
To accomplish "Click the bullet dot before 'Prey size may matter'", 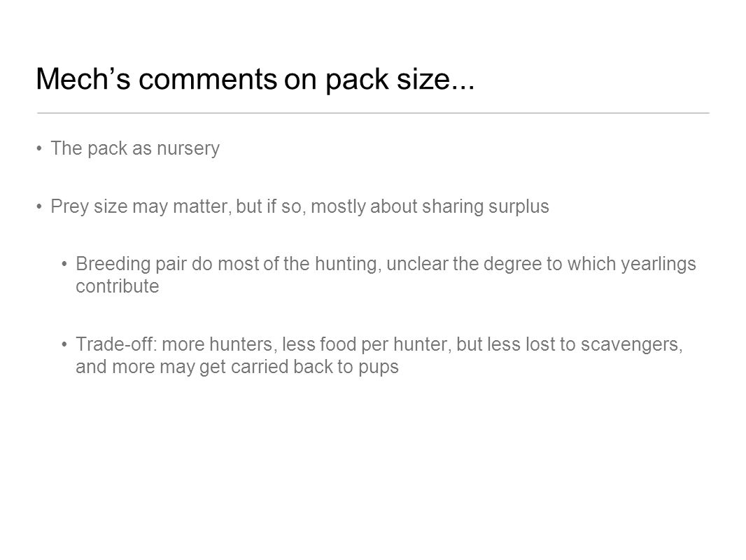I will pyautogui.click(x=39, y=207).
